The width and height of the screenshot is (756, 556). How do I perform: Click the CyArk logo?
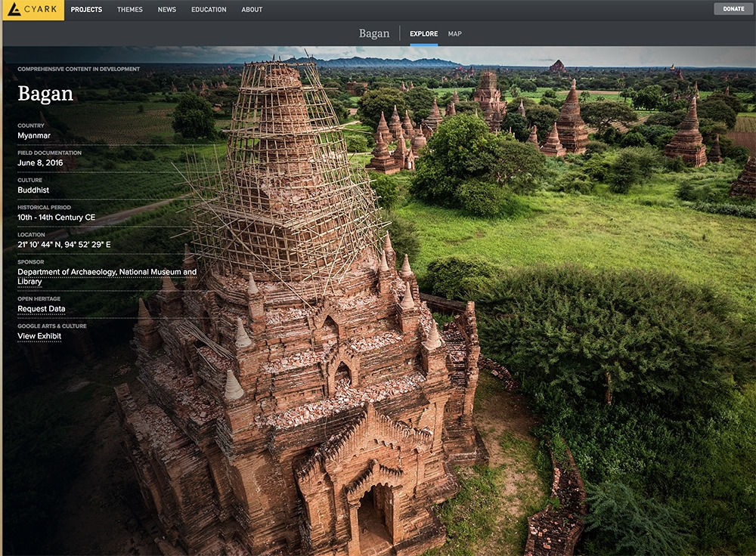pos(33,10)
